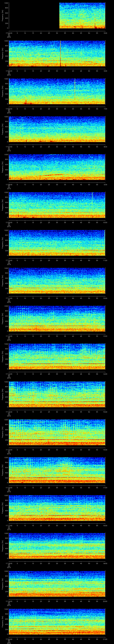
Task: Select the 17:12:00 start time label
Action: pos(9,336)
